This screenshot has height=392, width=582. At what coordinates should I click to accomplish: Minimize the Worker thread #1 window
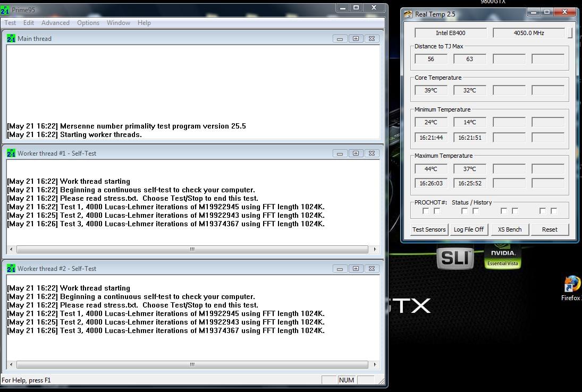coord(340,153)
